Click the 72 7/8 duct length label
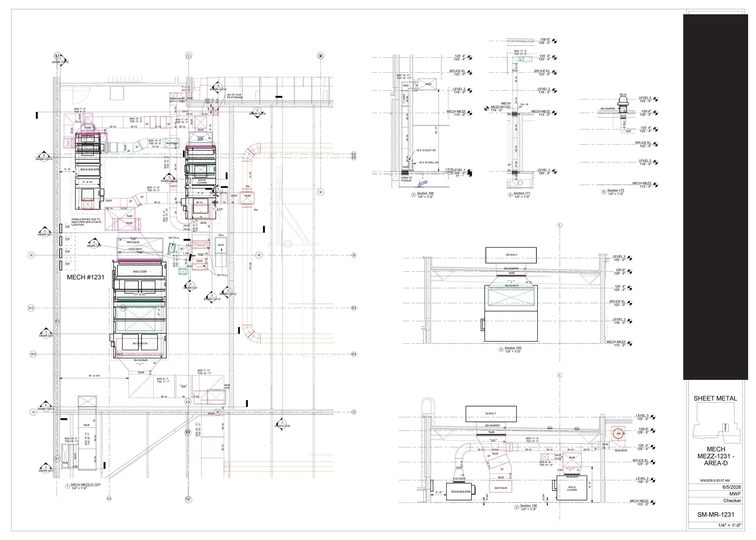756x540 pixels. pos(250,175)
